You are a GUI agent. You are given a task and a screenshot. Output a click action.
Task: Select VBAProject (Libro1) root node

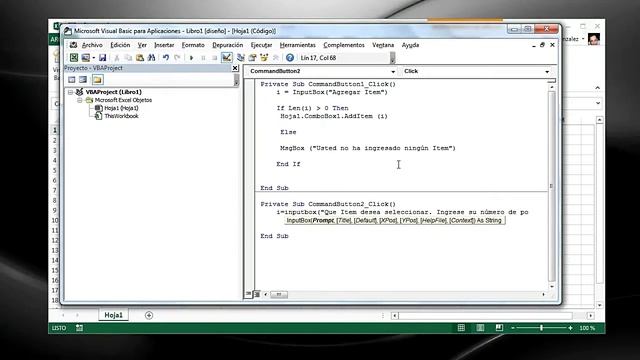pyautogui.click(x=113, y=92)
